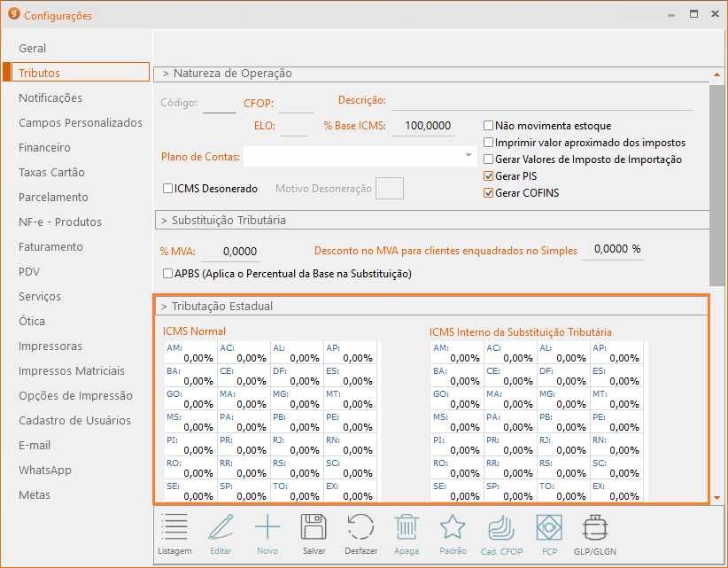Select Tributos in the sidebar

coord(81,73)
